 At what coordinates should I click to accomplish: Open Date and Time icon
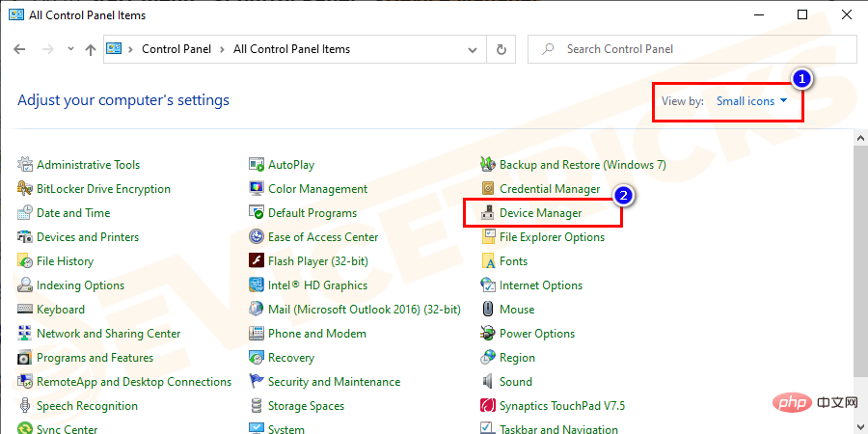click(x=25, y=212)
